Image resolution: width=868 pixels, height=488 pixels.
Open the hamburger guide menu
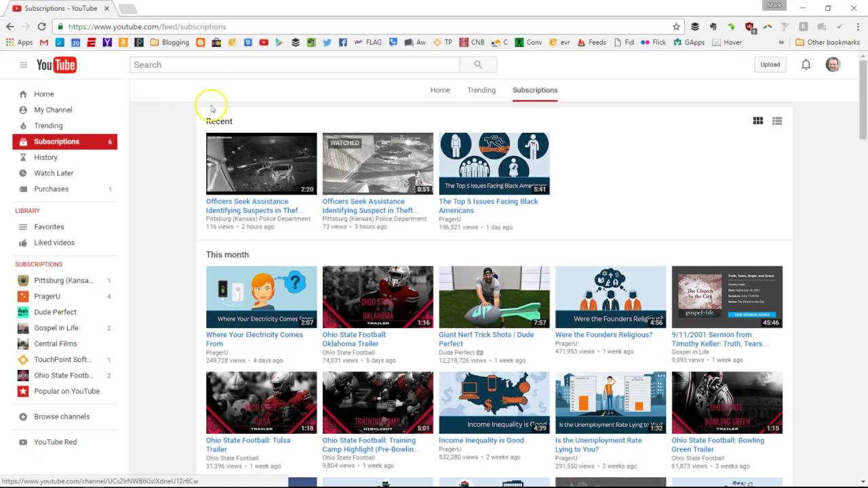tap(23, 65)
